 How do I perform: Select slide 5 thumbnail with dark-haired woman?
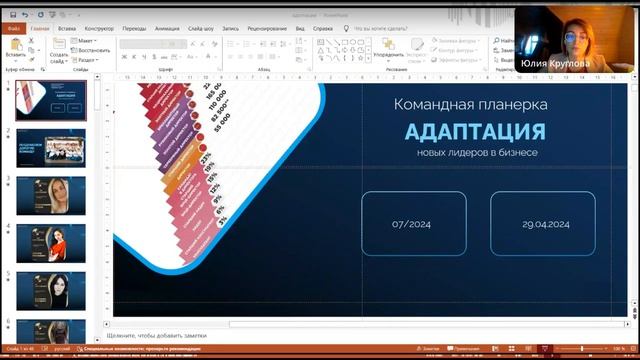51,291
